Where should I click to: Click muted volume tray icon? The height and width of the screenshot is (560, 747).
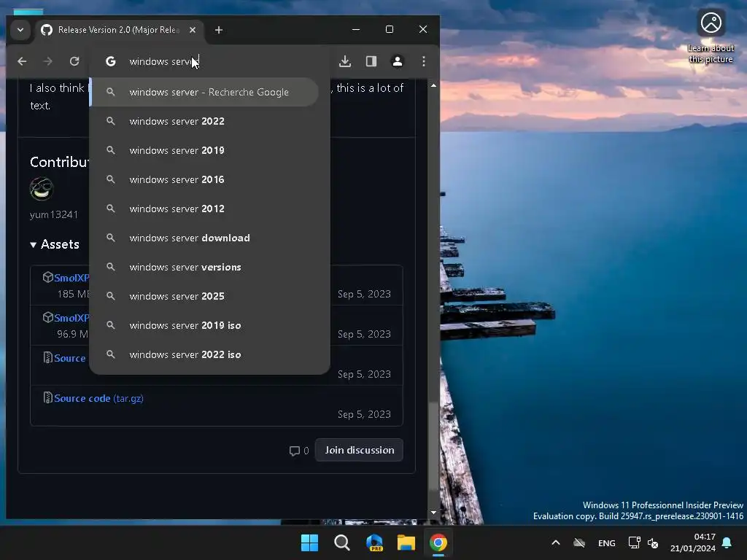(x=653, y=542)
